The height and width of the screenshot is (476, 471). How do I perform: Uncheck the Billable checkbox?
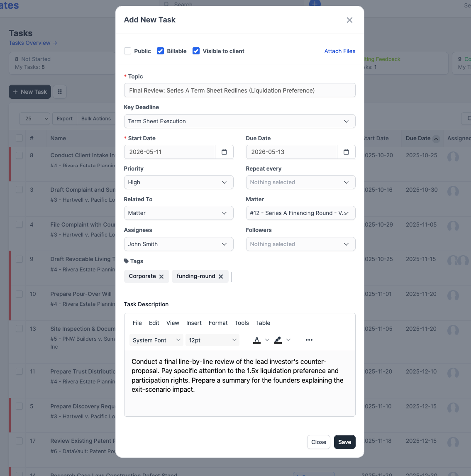pyautogui.click(x=160, y=51)
